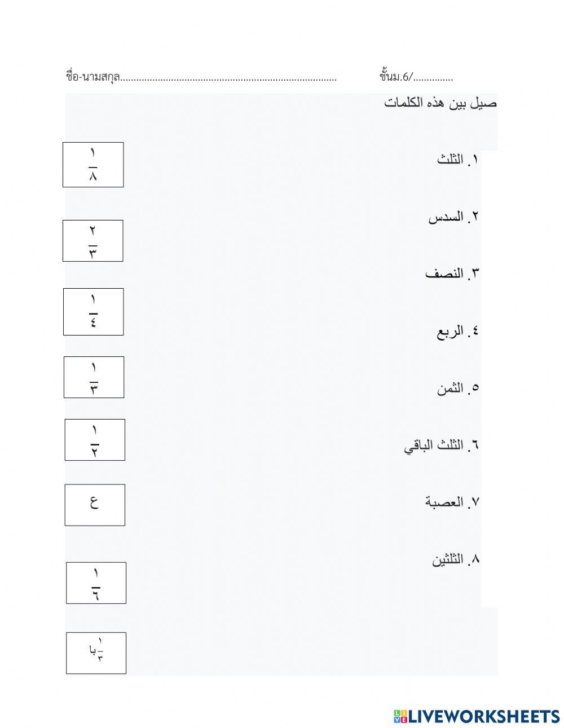Click word number ٢ السدس
Viewport: 564px width, 728px height.
coord(453,217)
